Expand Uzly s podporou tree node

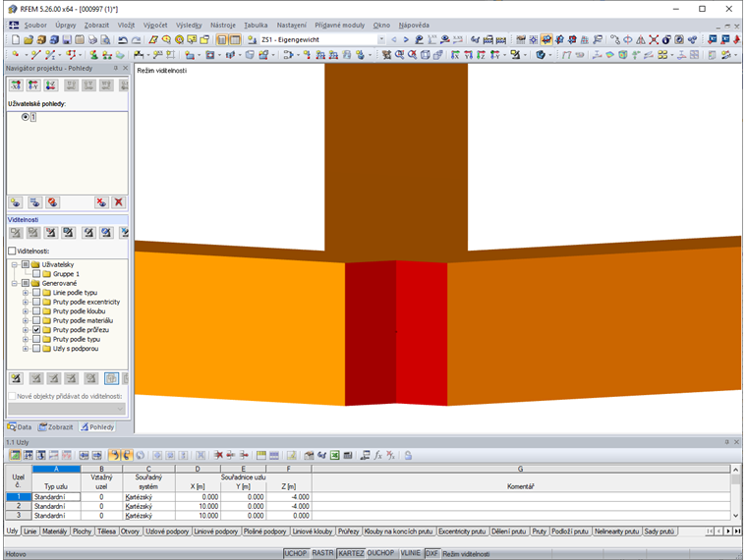pos(26,349)
